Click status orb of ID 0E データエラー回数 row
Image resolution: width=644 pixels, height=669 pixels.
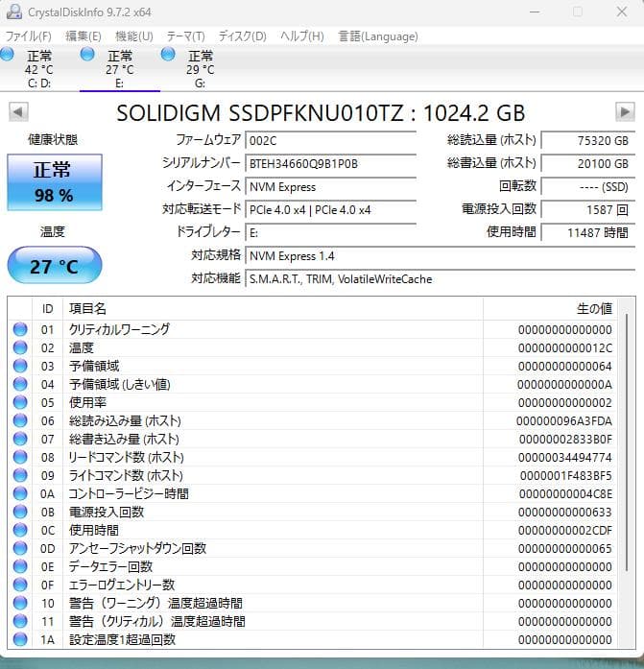20,566
